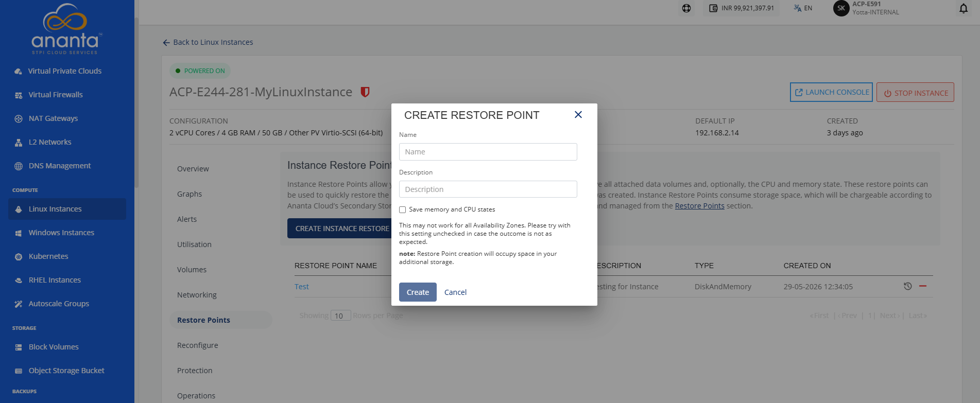Enable Save memory and CPU states checkbox
Viewport: 980px width, 403px height.
pyautogui.click(x=403, y=209)
